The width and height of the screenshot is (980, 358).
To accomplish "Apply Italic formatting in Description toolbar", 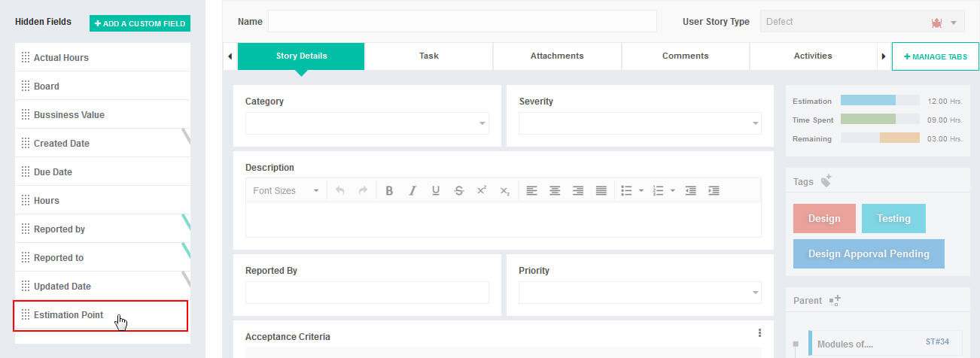I will [x=412, y=191].
